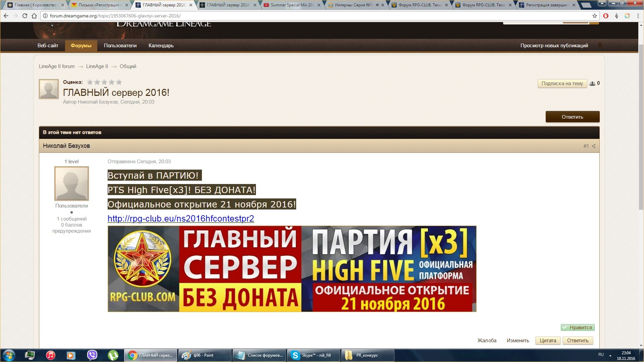Bookmark this page with the star icon
Image resolution: width=644 pixels, height=362 pixels.
(x=594, y=16)
